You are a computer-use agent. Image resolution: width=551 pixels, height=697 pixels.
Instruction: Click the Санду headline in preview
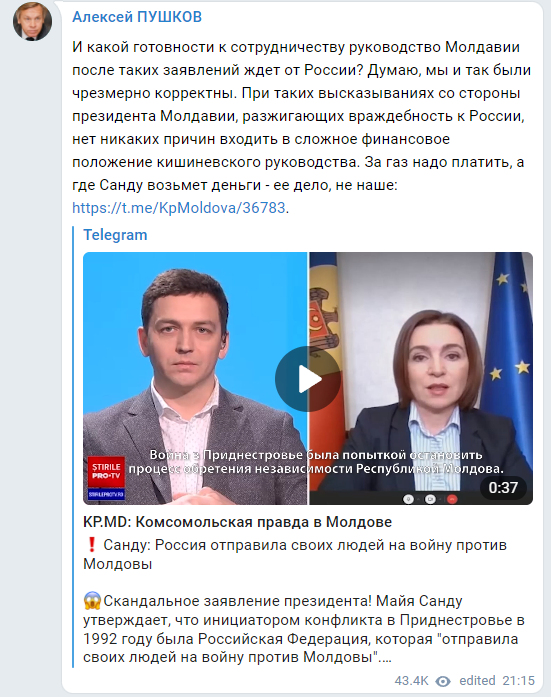[295, 554]
